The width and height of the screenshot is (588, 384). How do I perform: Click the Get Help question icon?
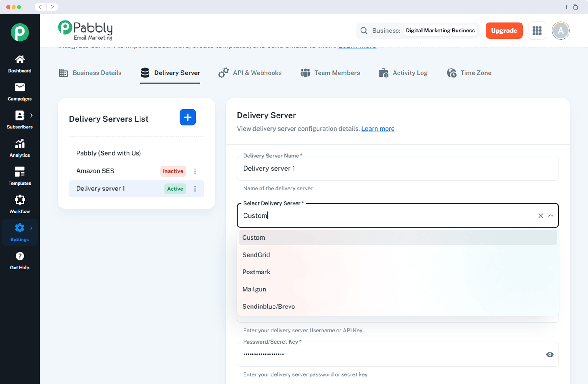(x=20, y=256)
